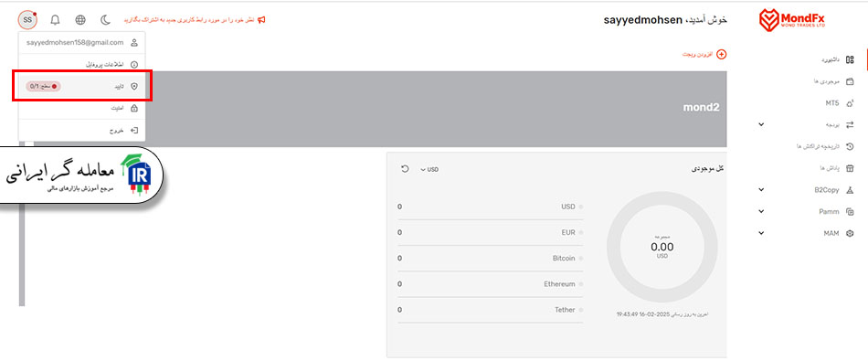Click the orange megaphone announcement icon

click(x=261, y=20)
